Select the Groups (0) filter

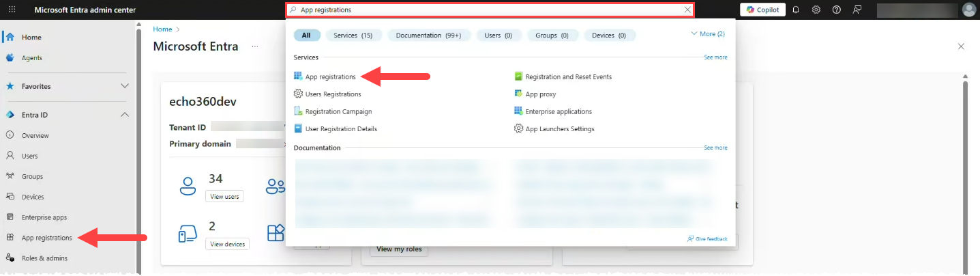pos(552,35)
